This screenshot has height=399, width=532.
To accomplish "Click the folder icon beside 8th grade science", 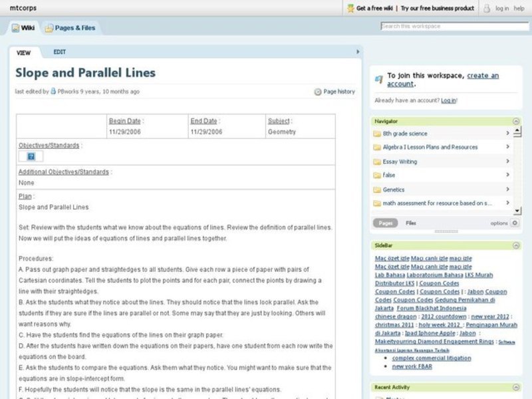I will (x=376, y=132).
